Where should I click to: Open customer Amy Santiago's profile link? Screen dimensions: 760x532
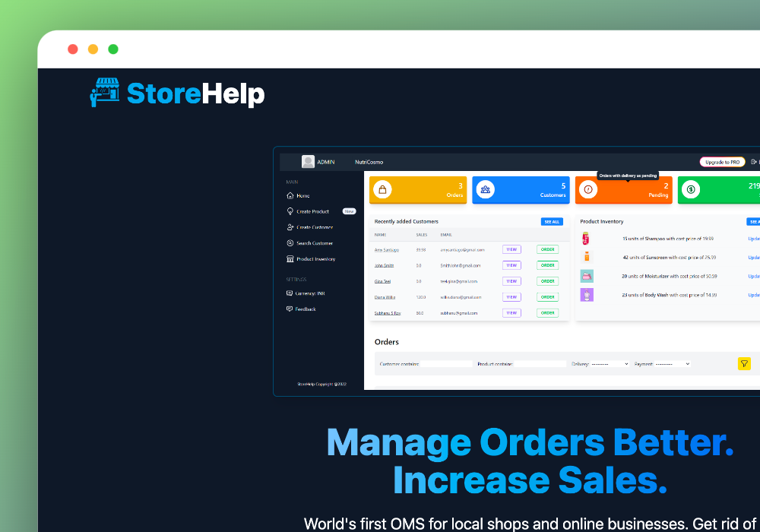tap(387, 249)
